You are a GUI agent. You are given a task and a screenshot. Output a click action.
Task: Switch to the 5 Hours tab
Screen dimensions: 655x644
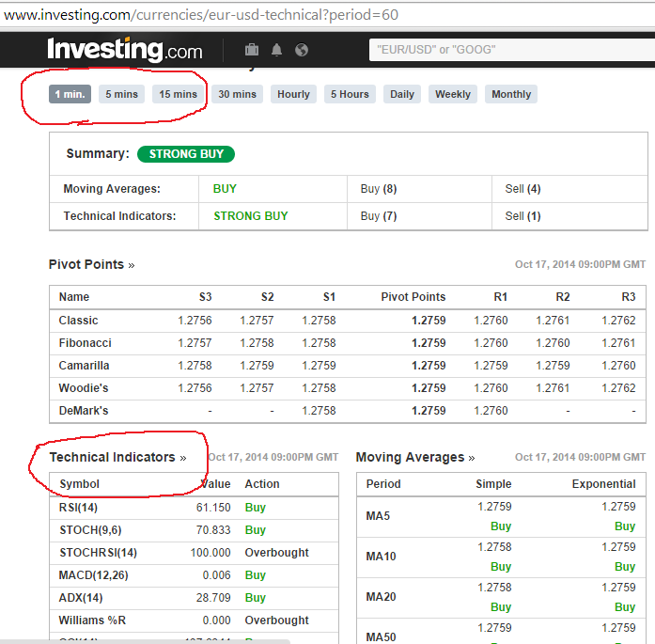click(x=351, y=94)
